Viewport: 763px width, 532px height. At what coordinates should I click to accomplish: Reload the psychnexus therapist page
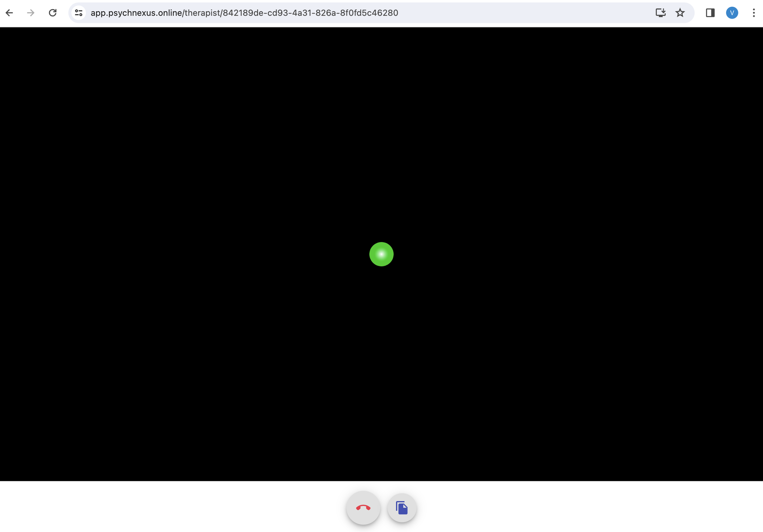[52, 13]
